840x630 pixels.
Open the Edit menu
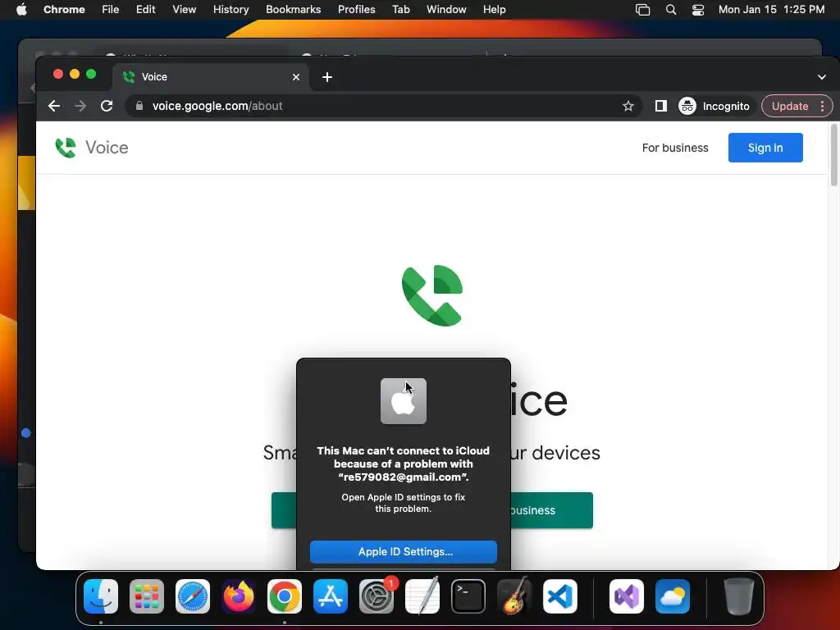tap(145, 10)
